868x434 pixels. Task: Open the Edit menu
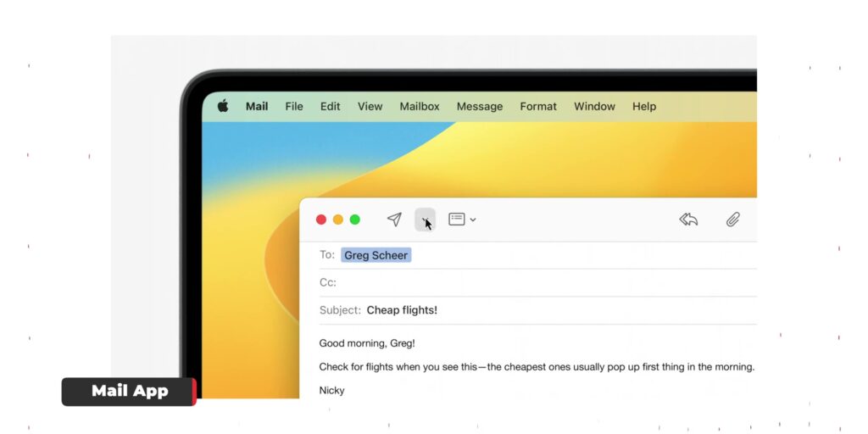pos(330,106)
